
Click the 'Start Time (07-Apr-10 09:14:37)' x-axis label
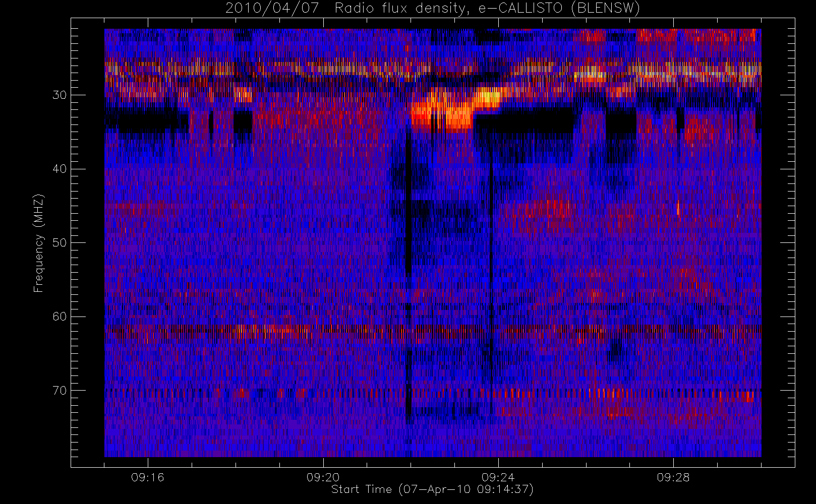(x=432, y=489)
